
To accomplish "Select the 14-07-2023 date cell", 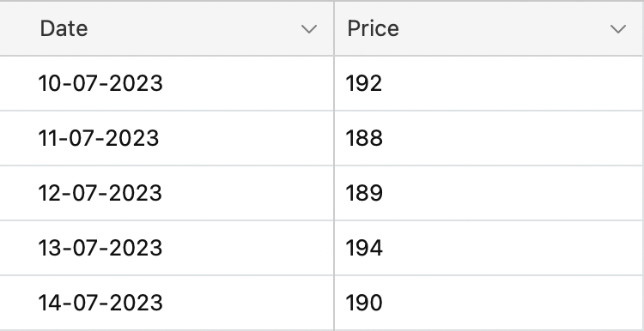I will (167, 303).
